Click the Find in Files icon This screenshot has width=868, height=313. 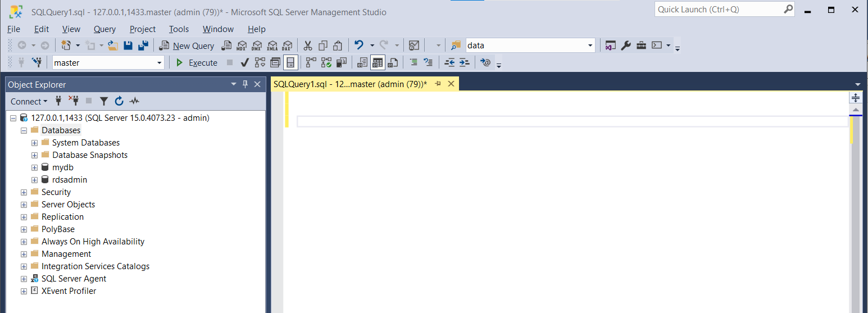[456, 46]
